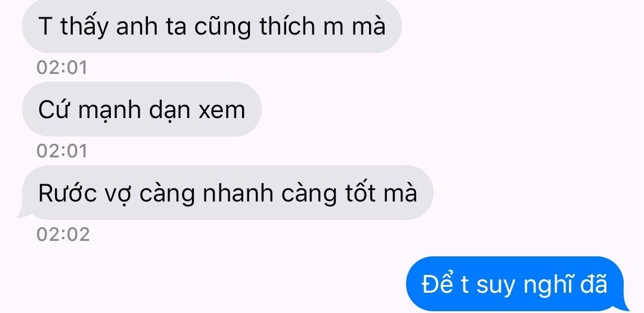This screenshot has width=644, height=313.
Task: Tap the blue sent message "Để t suy nghĩ đã"
Action: tap(516, 284)
